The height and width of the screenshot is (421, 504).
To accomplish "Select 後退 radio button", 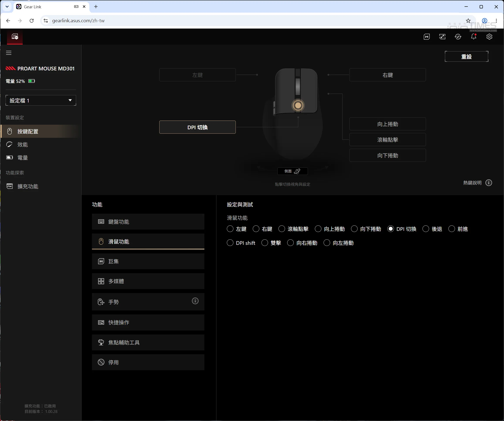I will tap(426, 229).
